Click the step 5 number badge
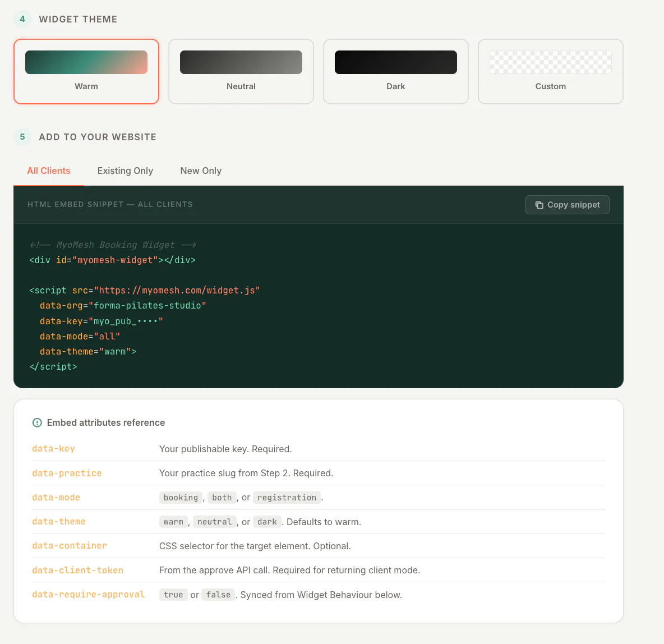664x644 pixels. point(22,137)
